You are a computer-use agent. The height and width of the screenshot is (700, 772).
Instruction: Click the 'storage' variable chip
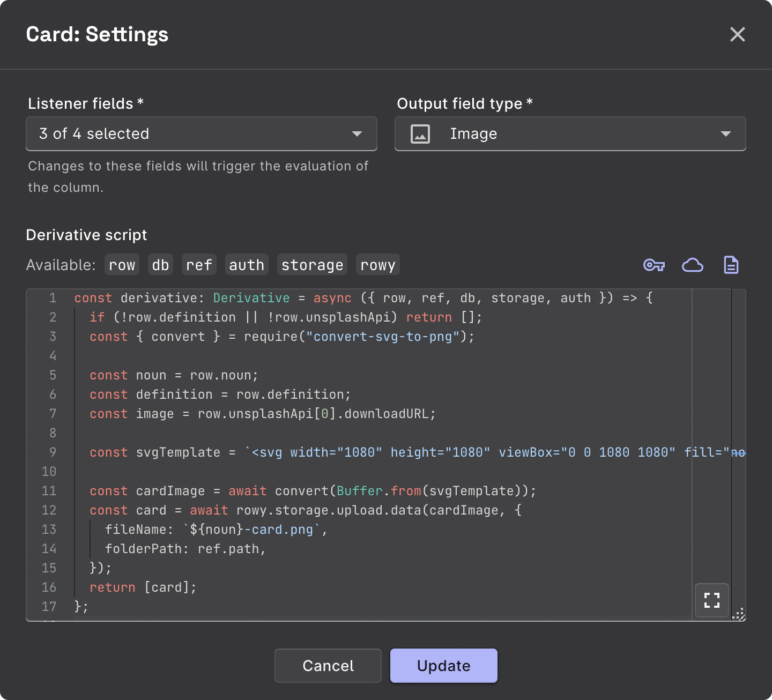pos(312,264)
